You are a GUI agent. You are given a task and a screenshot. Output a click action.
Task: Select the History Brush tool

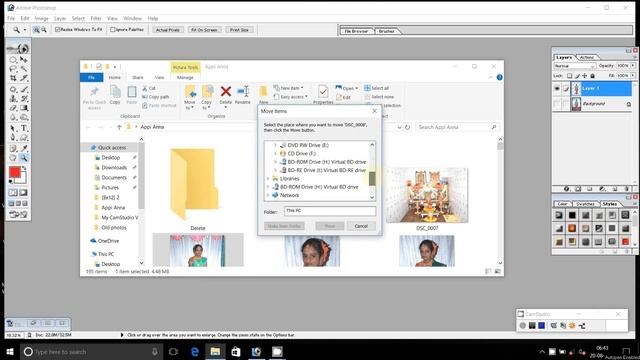(24, 98)
